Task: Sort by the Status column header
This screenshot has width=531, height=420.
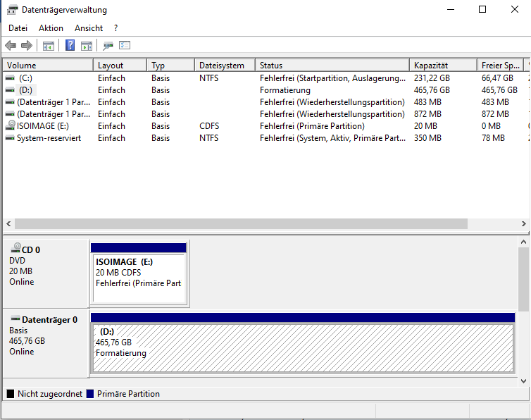Action: point(332,65)
